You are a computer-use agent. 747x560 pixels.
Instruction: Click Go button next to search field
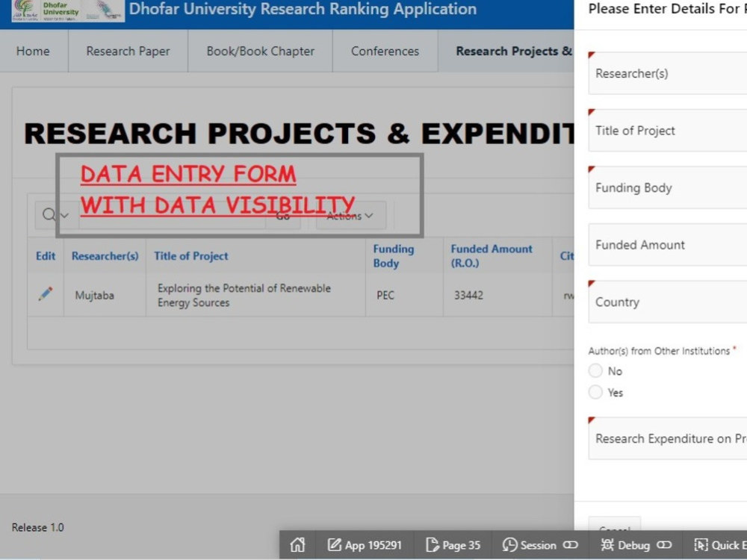283,216
